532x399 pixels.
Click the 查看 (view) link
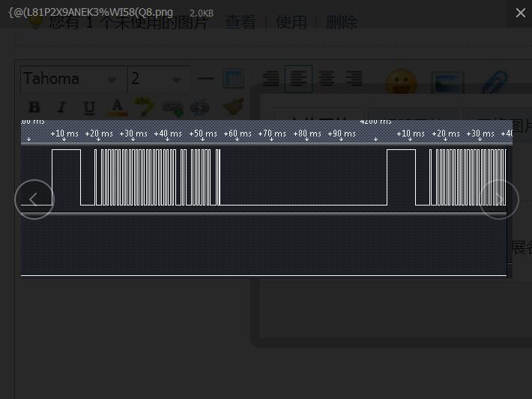241,22
